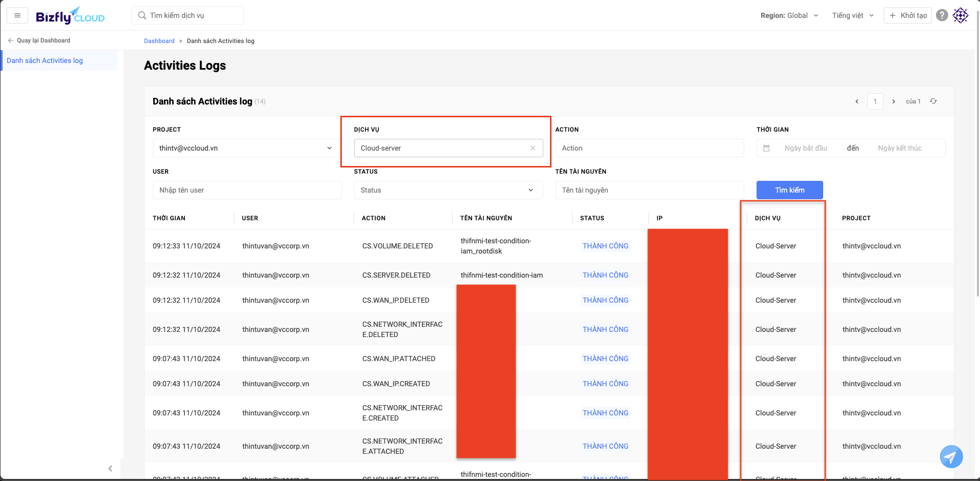Pick a start date in Ngày bắt đầu
The image size is (980, 481).
coord(806,148)
